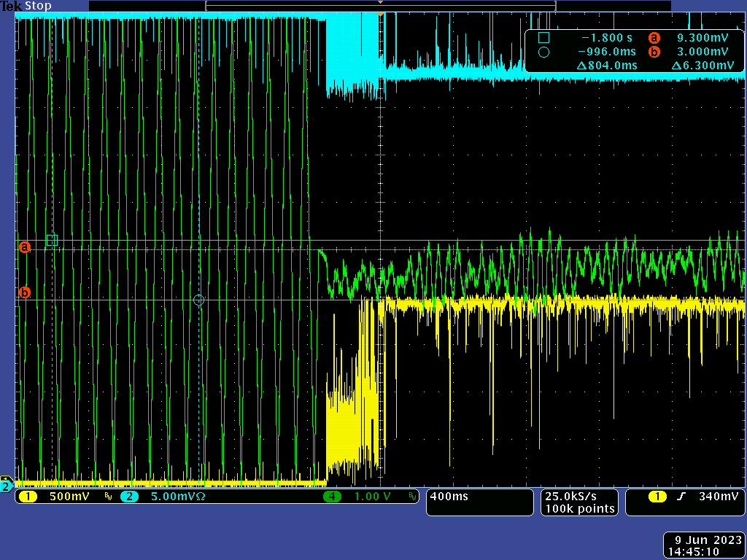Viewport: 747px width, 560px height.
Task: Select the circle cursor icon in readout
Action: point(543,52)
